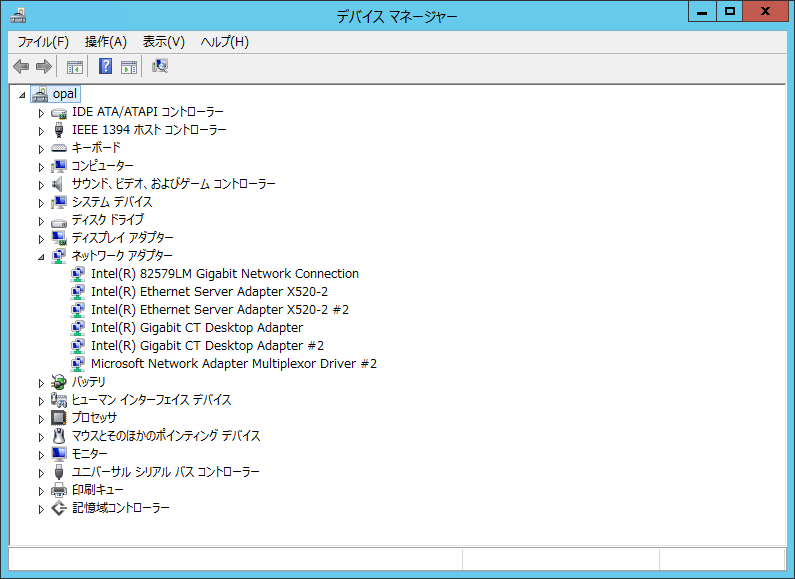The width and height of the screenshot is (795, 579).
Task: Click the ネットワーク アダプター category icon
Action: (59, 256)
